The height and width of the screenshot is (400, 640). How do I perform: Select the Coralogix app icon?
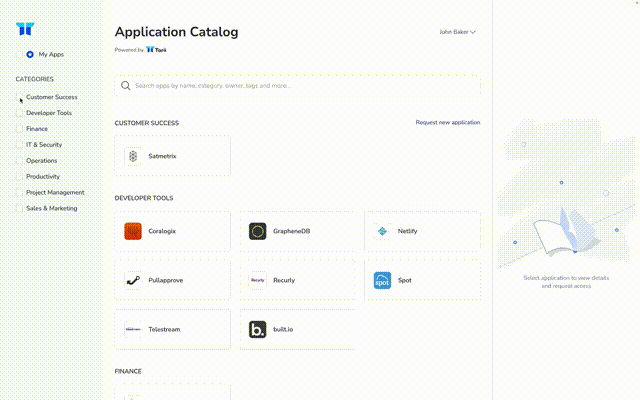[133, 231]
